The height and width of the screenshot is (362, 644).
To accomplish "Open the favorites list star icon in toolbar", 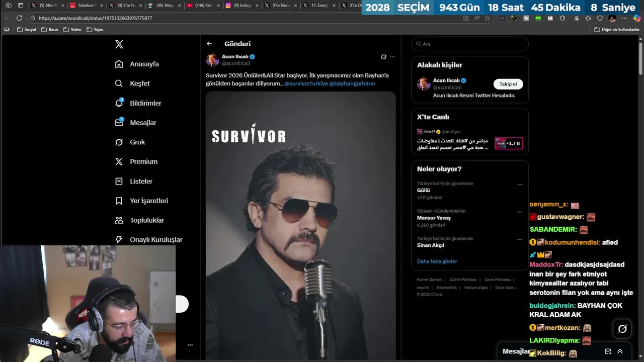I will point(588,18).
